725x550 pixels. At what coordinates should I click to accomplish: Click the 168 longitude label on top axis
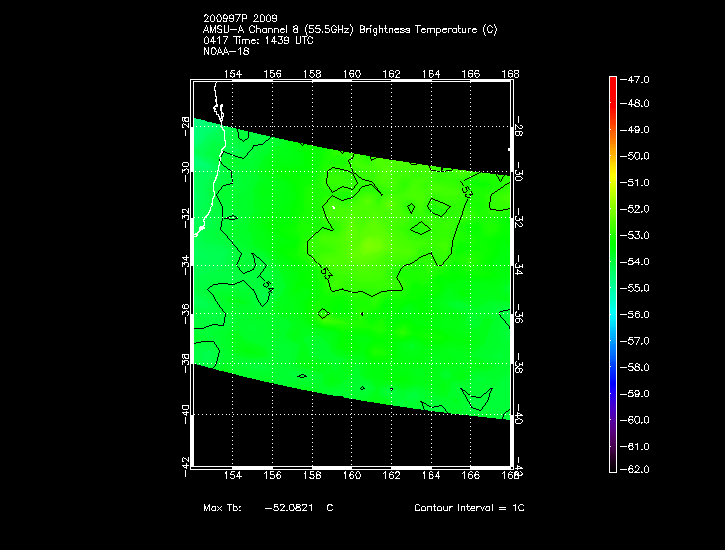pyautogui.click(x=511, y=73)
